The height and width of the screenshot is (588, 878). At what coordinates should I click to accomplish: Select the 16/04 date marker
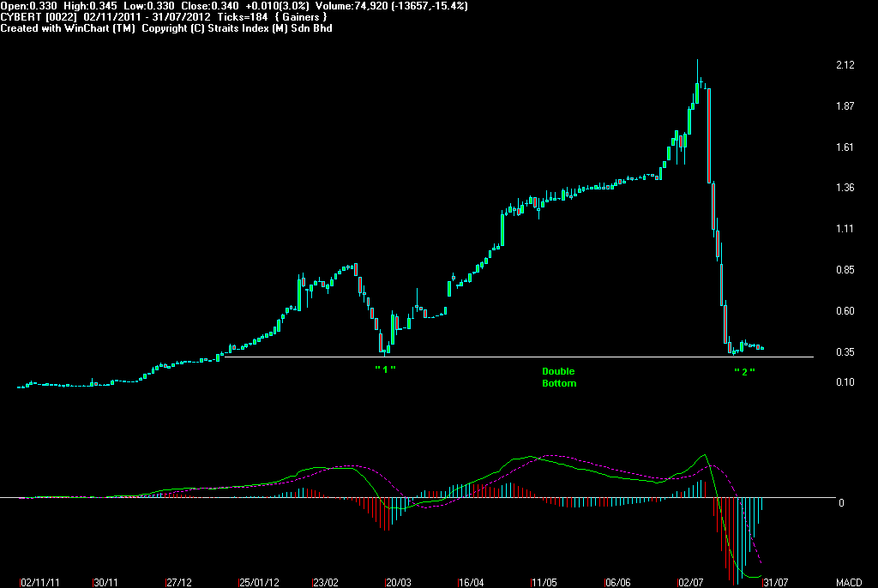coord(471,582)
